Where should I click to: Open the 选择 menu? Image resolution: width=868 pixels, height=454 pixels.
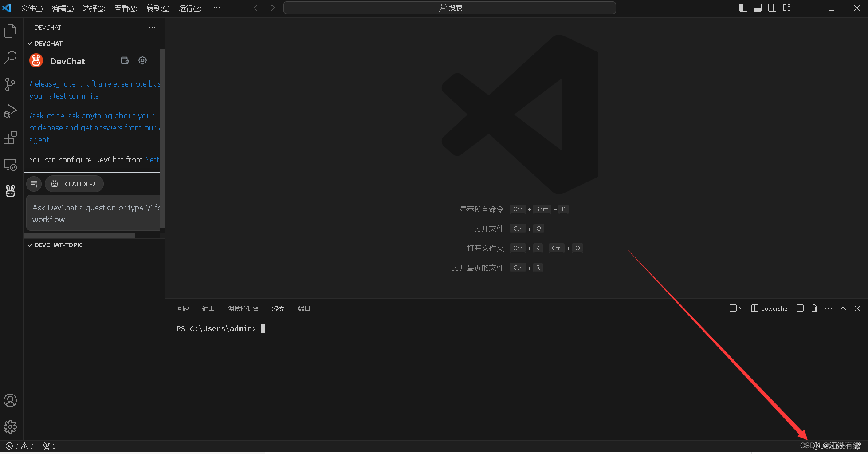(x=94, y=8)
